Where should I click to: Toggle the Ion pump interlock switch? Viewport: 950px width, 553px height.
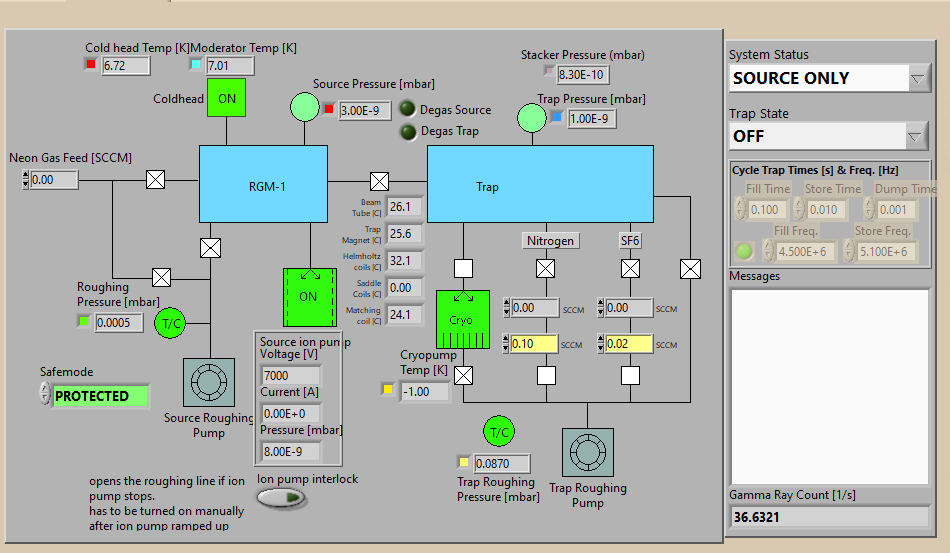coord(282,497)
